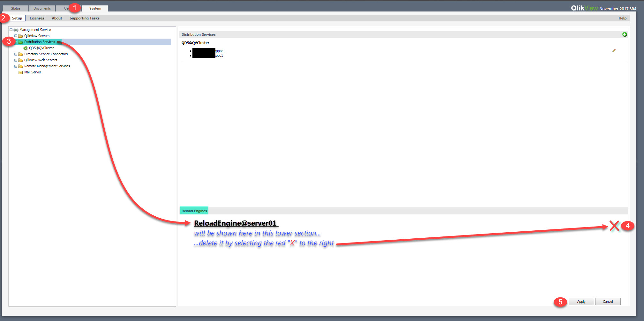The height and width of the screenshot is (321, 644).
Task: Expand the QlikView Web Servers node
Action: click(16, 60)
